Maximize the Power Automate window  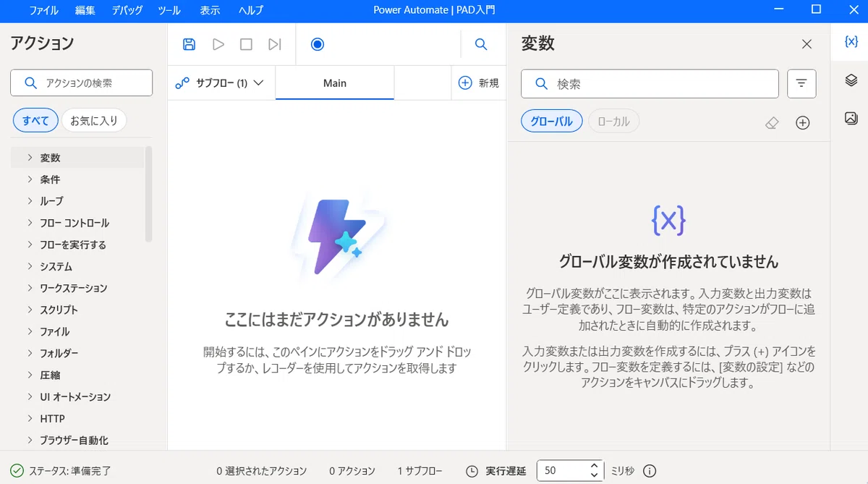(x=816, y=9)
